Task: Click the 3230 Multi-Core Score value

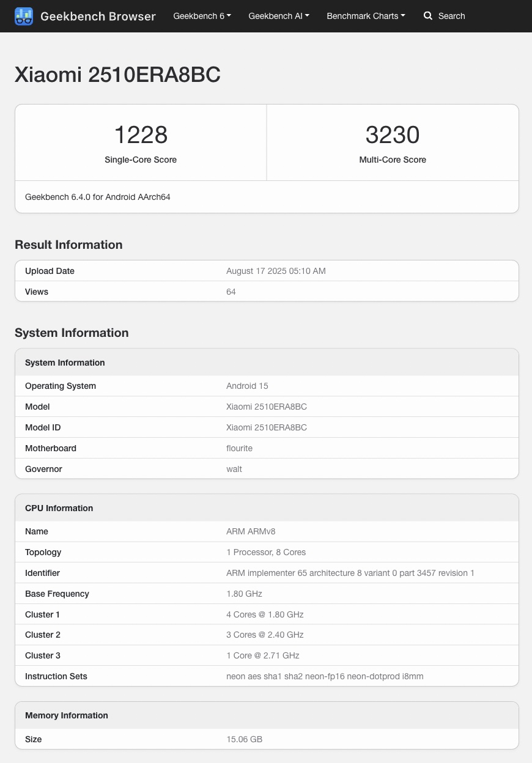Action: [393, 135]
